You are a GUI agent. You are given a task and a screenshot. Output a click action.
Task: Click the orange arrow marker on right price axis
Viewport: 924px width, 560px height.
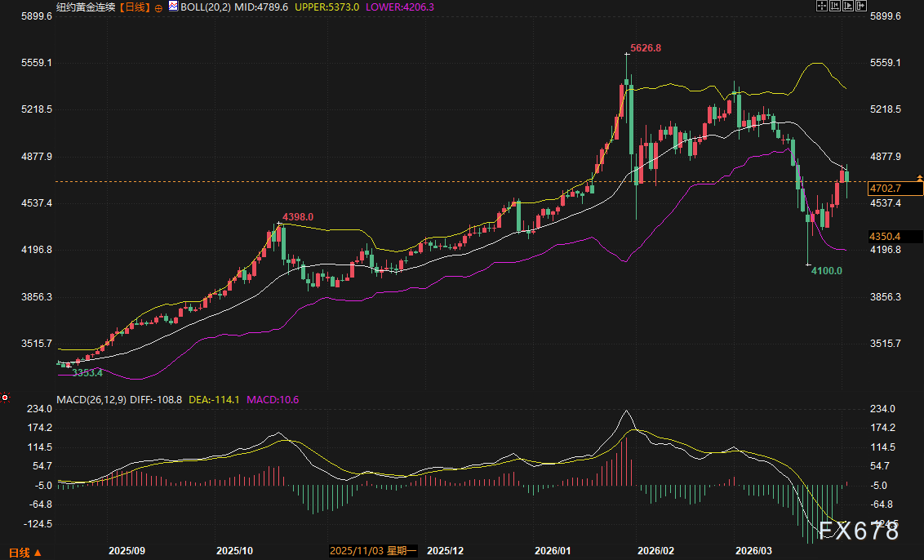pyautogui.click(x=920, y=177)
